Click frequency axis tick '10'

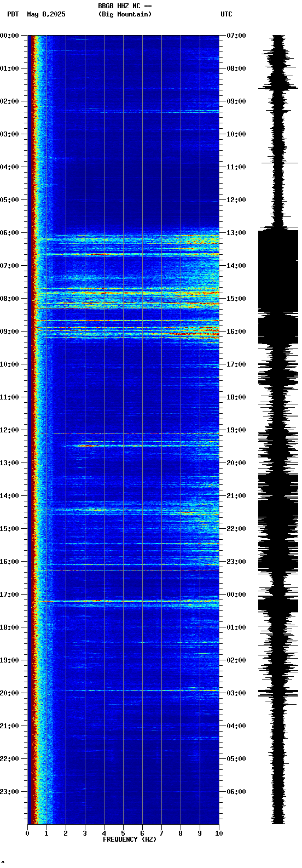coord(219,833)
